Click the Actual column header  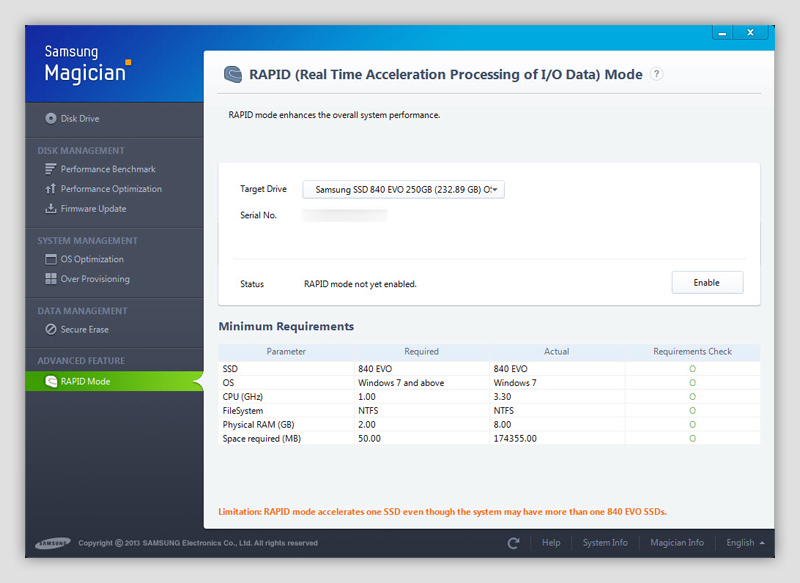coord(557,351)
